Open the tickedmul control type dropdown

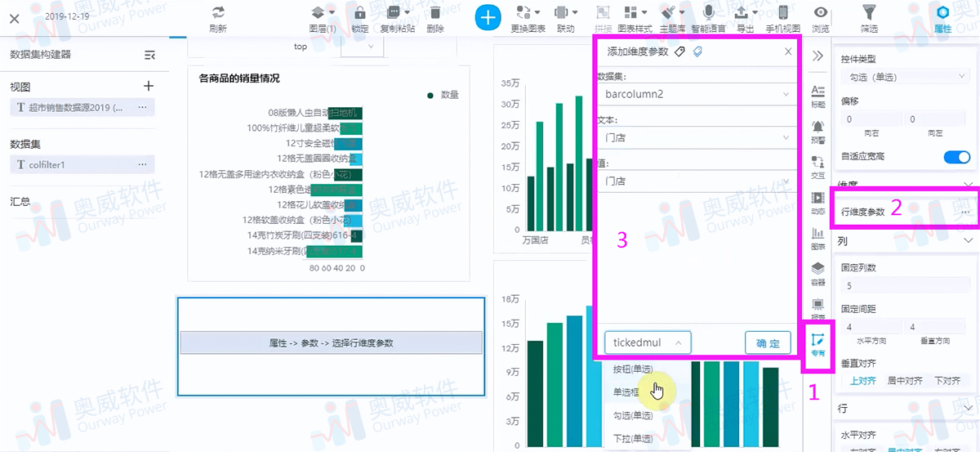[648, 342]
